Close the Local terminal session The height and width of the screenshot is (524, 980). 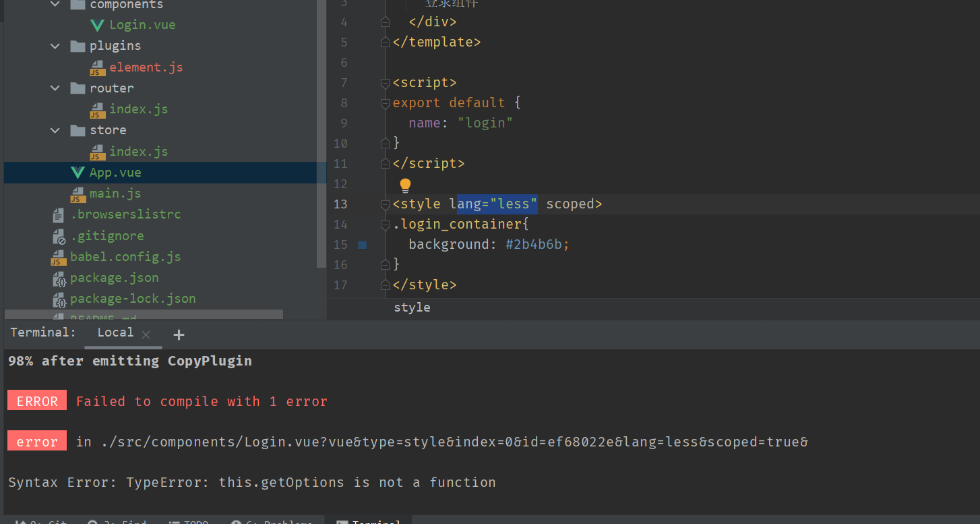point(146,334)
